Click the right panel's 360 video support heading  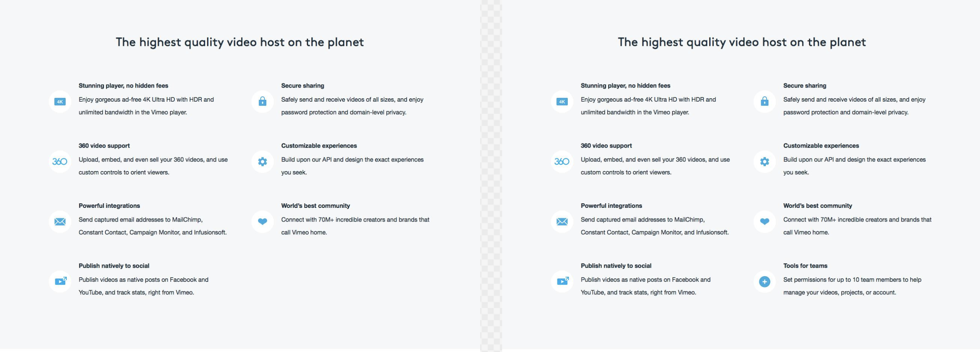pos(606,146)
